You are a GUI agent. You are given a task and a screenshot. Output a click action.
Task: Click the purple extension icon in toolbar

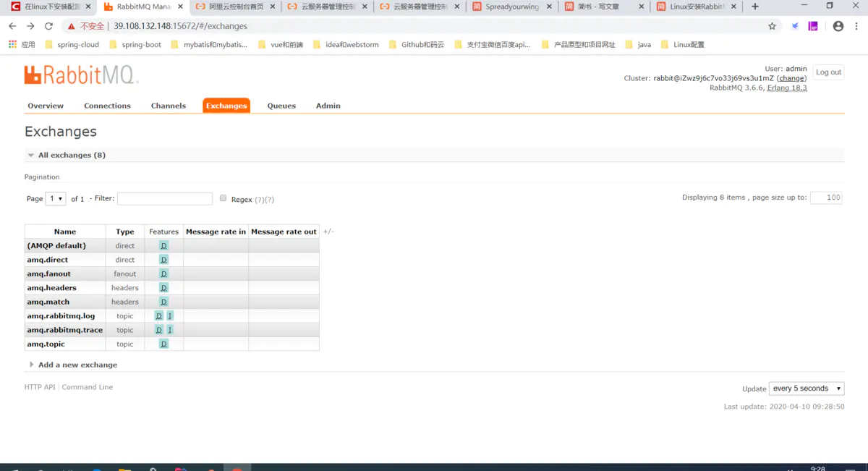point(814,26)
